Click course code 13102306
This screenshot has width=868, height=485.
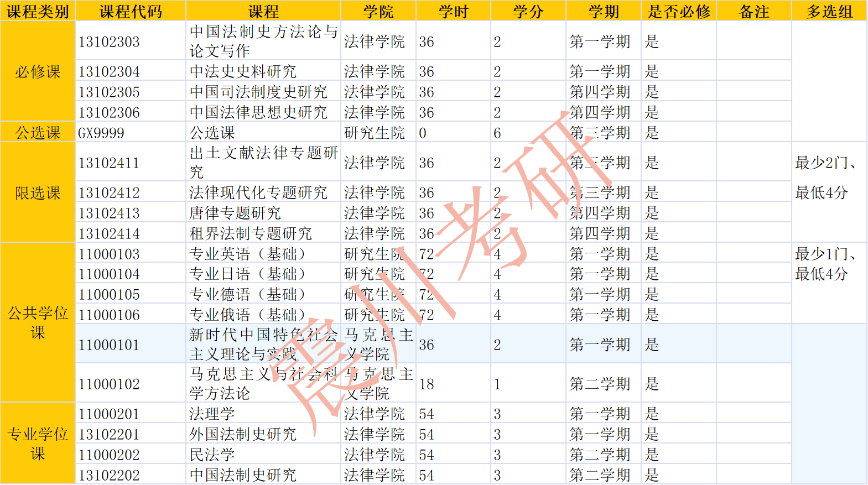(109, 112)
